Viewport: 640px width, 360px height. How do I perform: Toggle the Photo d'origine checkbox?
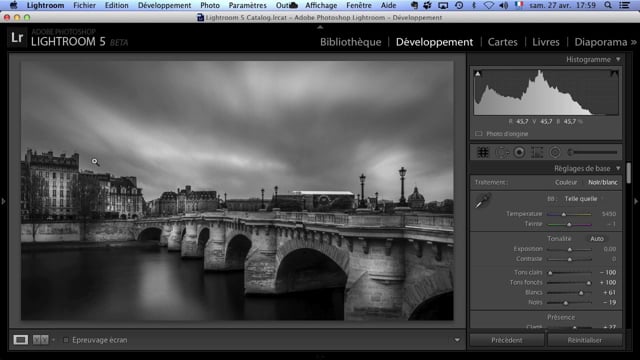click(x=478, y=134)
